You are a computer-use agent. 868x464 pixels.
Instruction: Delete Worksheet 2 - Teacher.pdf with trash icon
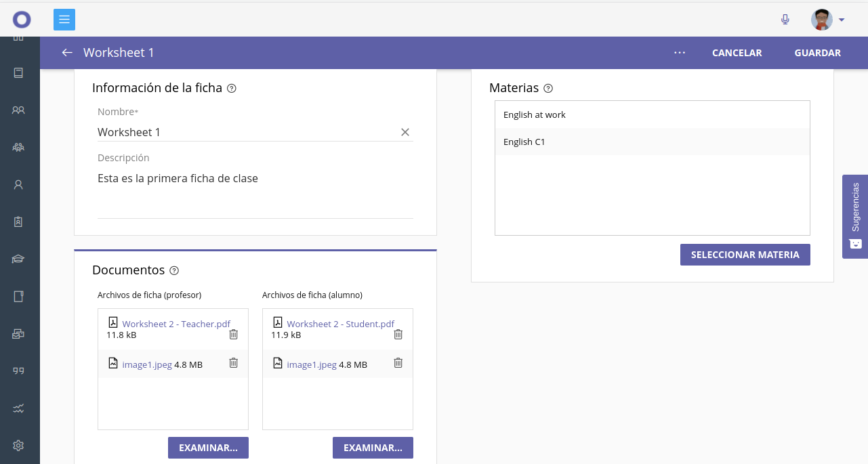[234, 334]
